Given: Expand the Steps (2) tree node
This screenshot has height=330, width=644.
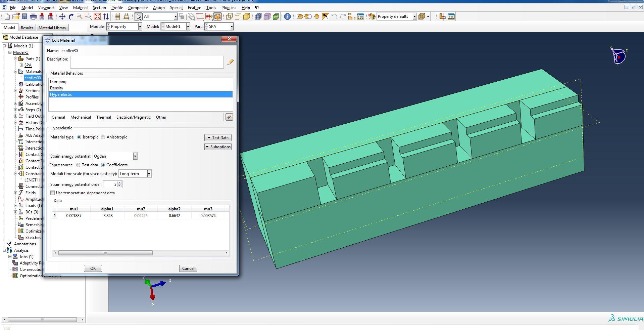Looking at the screenshot, I should tap(15, 110).
